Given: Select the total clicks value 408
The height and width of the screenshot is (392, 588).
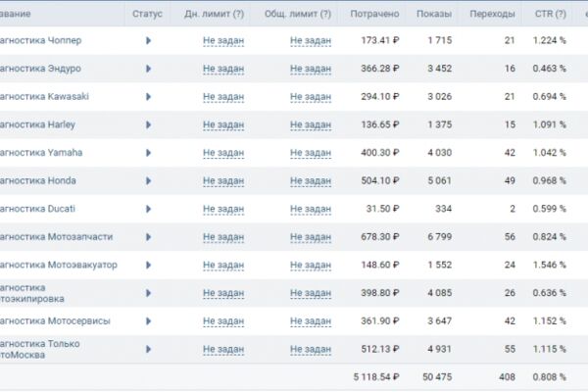Looking at the screenshot, I should [507, 377].
